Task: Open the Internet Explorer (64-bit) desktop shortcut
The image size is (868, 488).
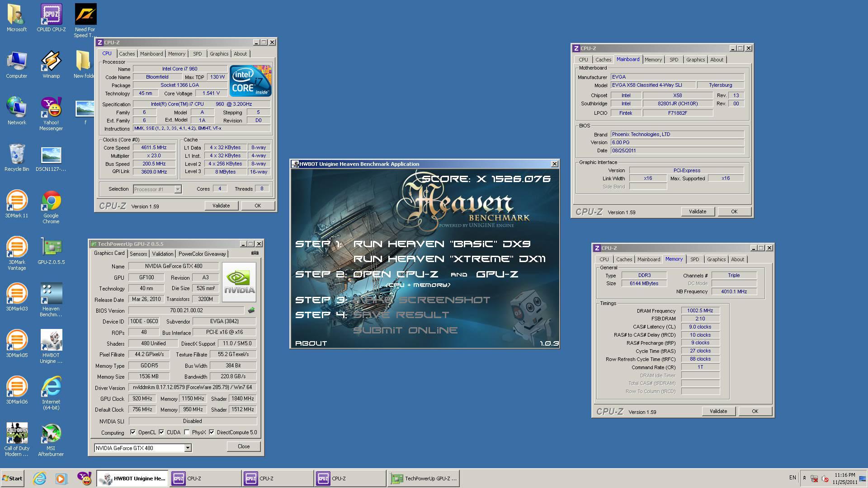Action: pos(51,393)
